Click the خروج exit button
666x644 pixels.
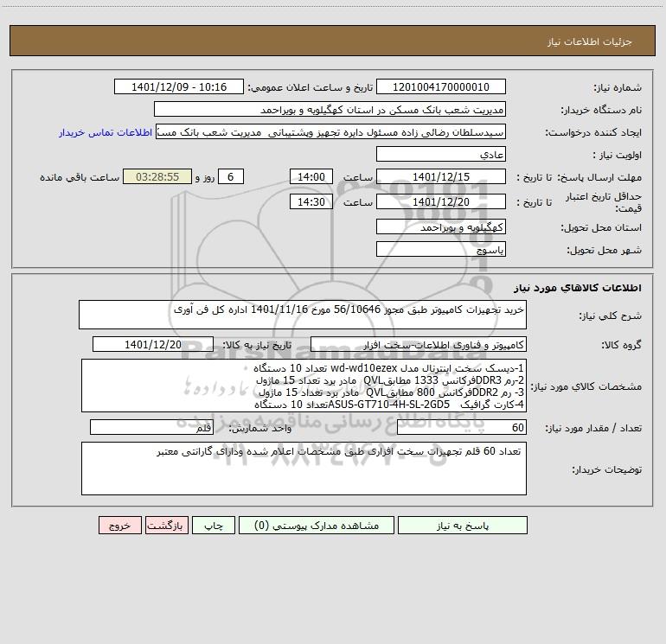(x=119, y=526)
